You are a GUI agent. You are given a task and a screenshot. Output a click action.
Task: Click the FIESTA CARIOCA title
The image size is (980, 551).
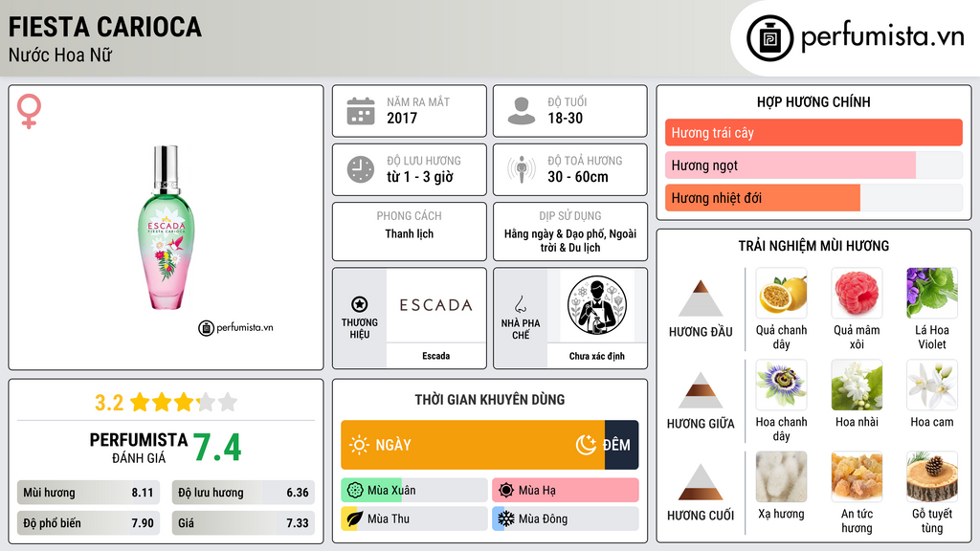coord(105,27)
